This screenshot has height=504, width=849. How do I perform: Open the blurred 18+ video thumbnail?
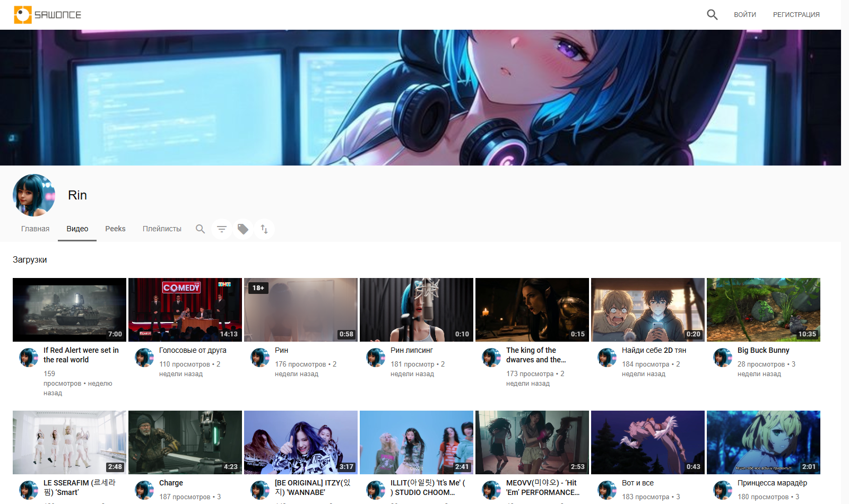pos(301,310)
